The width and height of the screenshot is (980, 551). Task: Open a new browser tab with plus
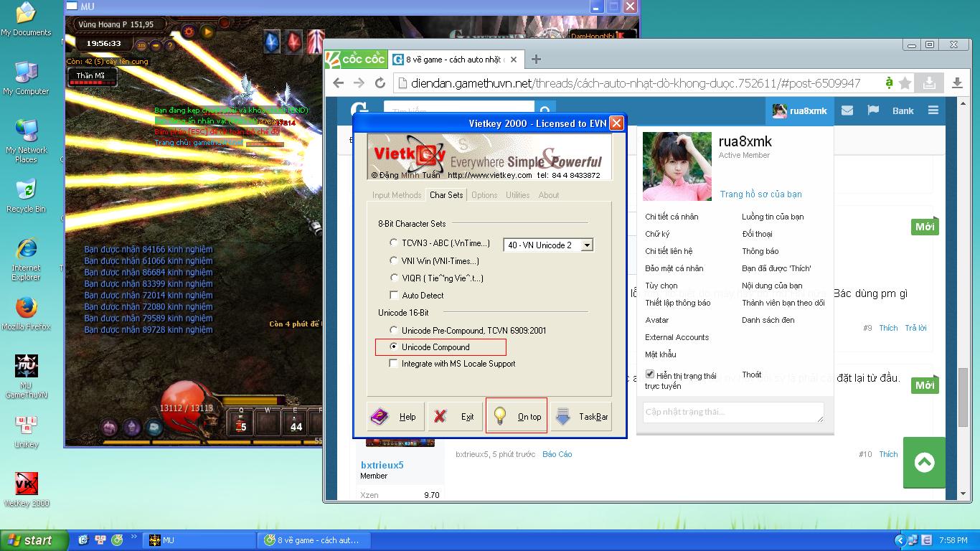click(536, 59)
